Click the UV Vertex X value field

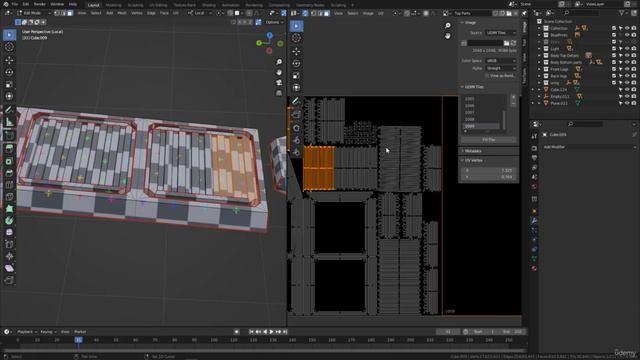(x=489, y=170)
